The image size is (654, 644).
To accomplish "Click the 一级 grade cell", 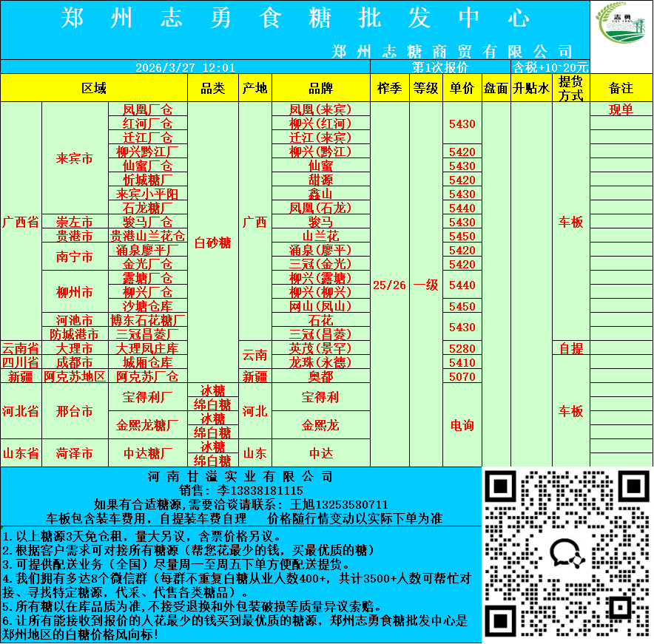I will coord(426,285).
